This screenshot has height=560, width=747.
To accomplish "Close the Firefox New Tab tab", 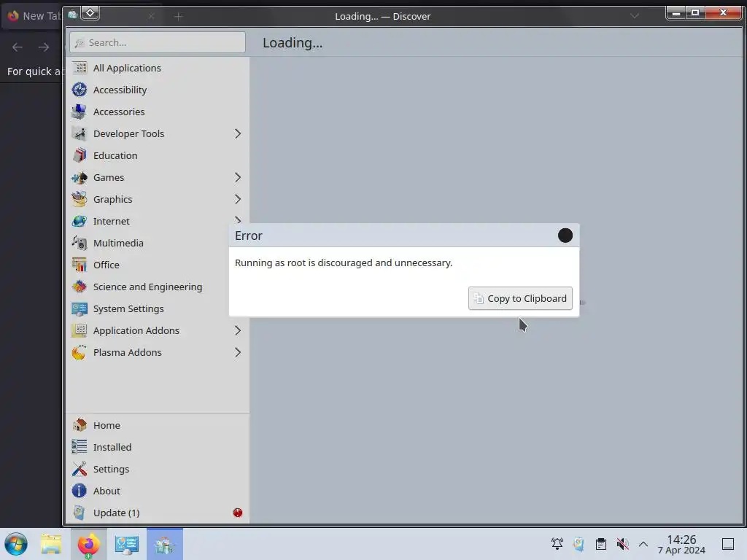I will coord(151,16).
